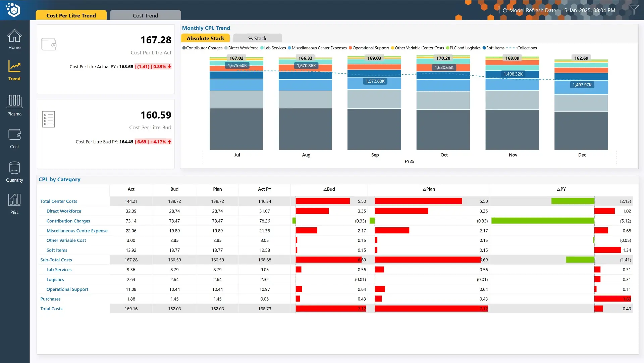Open the Home page from the sidebar
The image size is (644, 363).
pyautogui.click(x=14, y=39)
